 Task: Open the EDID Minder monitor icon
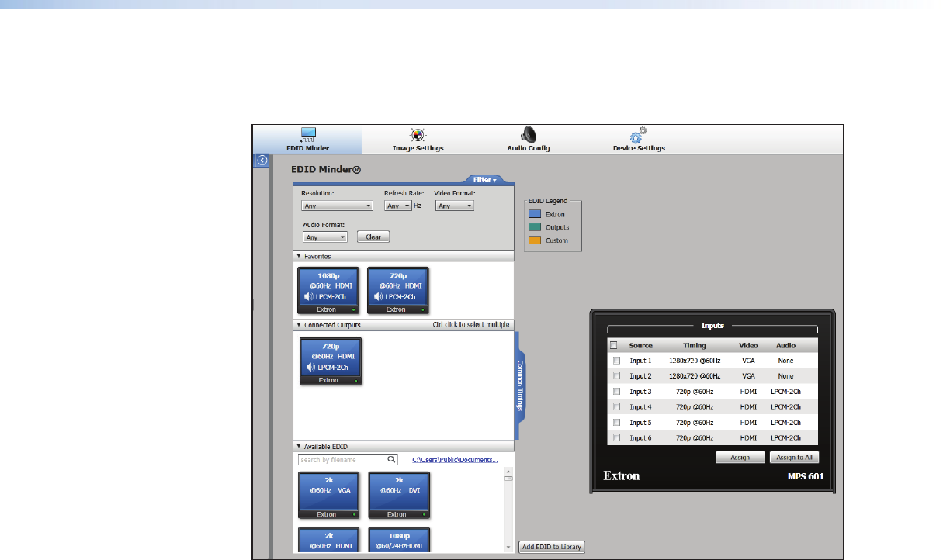point(309,135)
